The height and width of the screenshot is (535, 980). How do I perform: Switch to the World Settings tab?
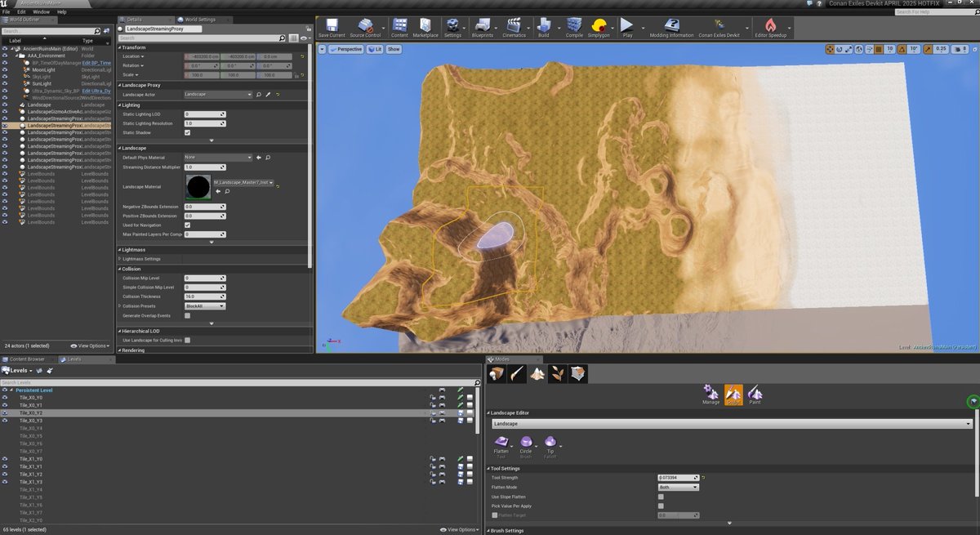(x=201, y=19)
